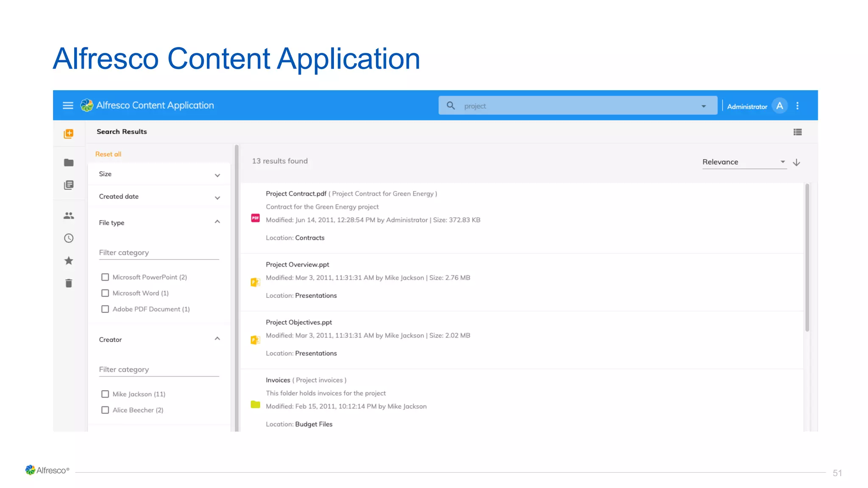
Task: Open the hamburger navigation menu
Action: (x=68, y=105)
